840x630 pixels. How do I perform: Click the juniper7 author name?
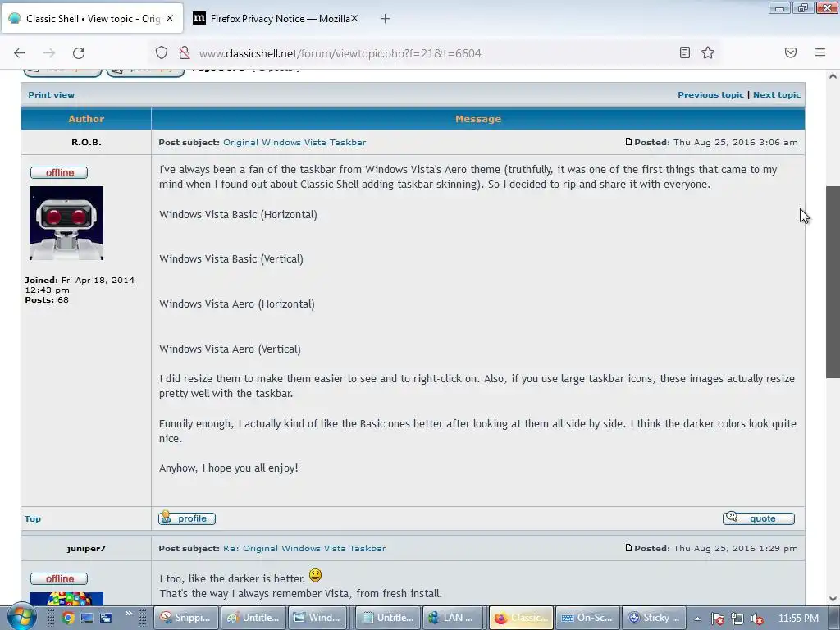(86, 549)
